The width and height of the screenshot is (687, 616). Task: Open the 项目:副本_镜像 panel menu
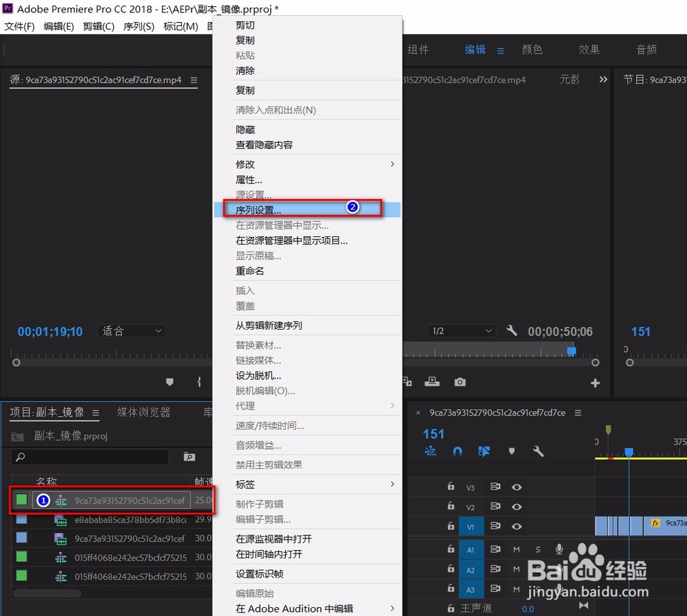tap(95, 413)
